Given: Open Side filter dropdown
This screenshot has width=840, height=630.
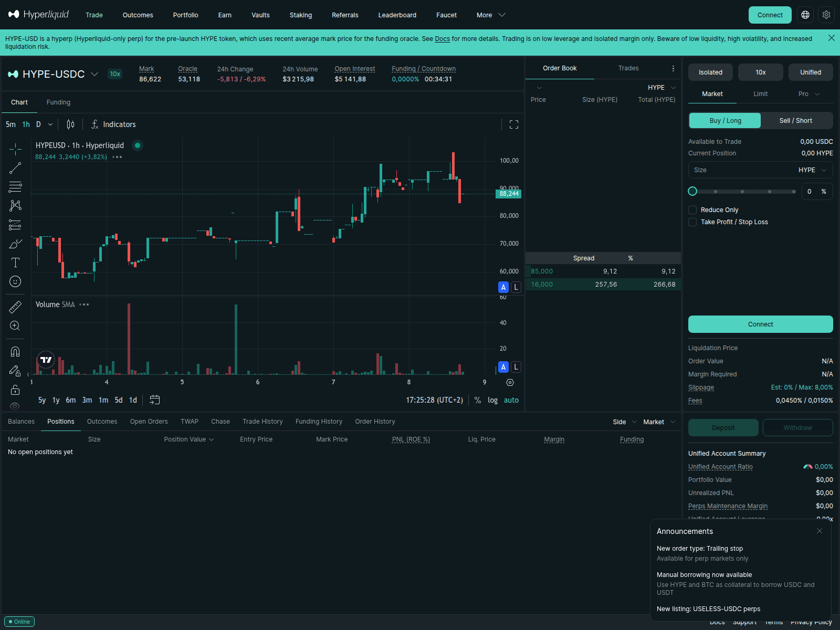Looking at the screenshot, I should click(x=625, y=422).
